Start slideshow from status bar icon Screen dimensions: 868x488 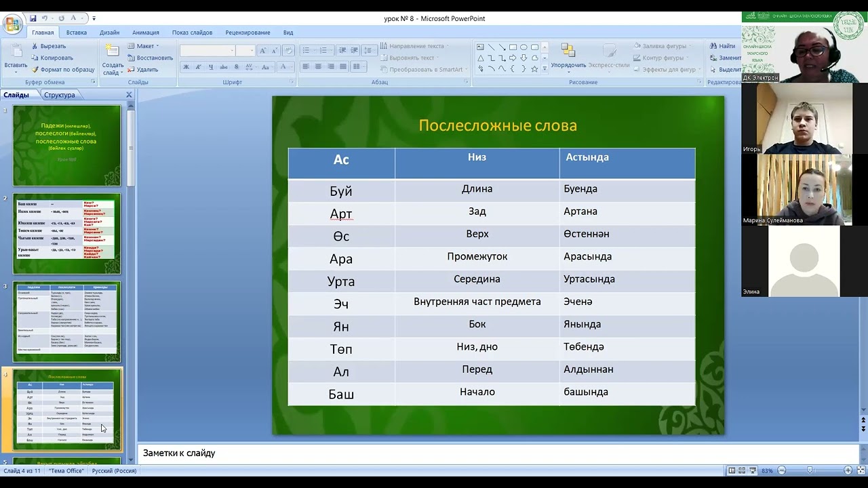coord(751,470)
